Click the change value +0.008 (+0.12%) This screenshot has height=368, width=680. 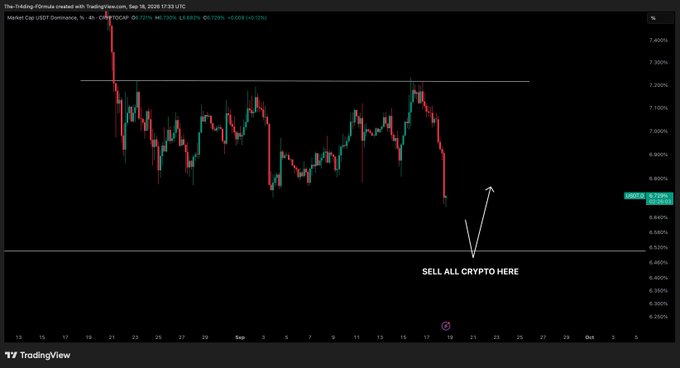(247, 18)
